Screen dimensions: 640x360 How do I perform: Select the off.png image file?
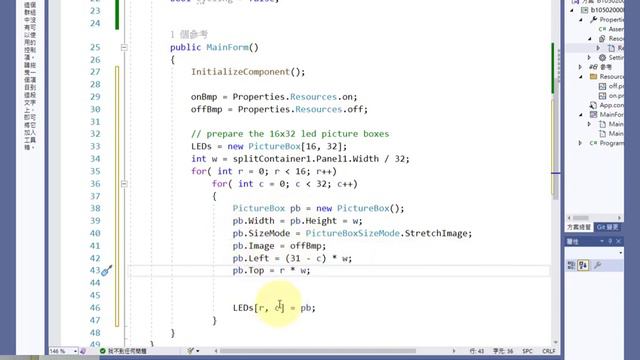611,86
